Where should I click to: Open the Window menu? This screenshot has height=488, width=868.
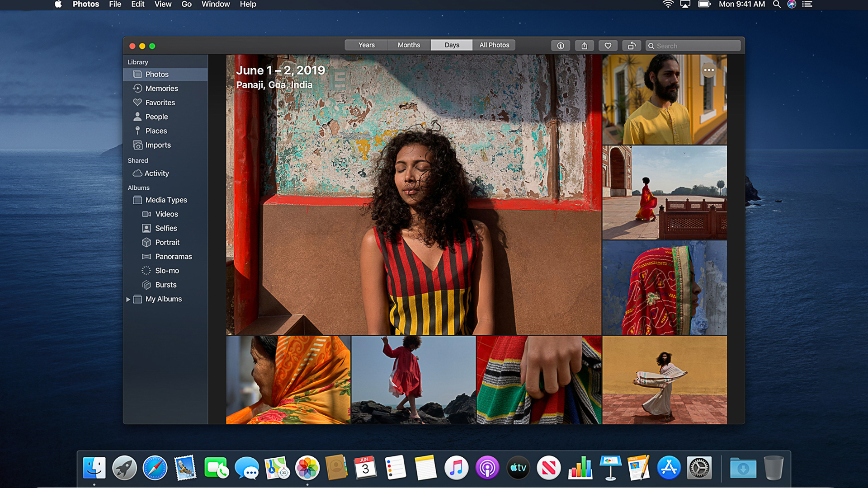(x=216, y=4)
